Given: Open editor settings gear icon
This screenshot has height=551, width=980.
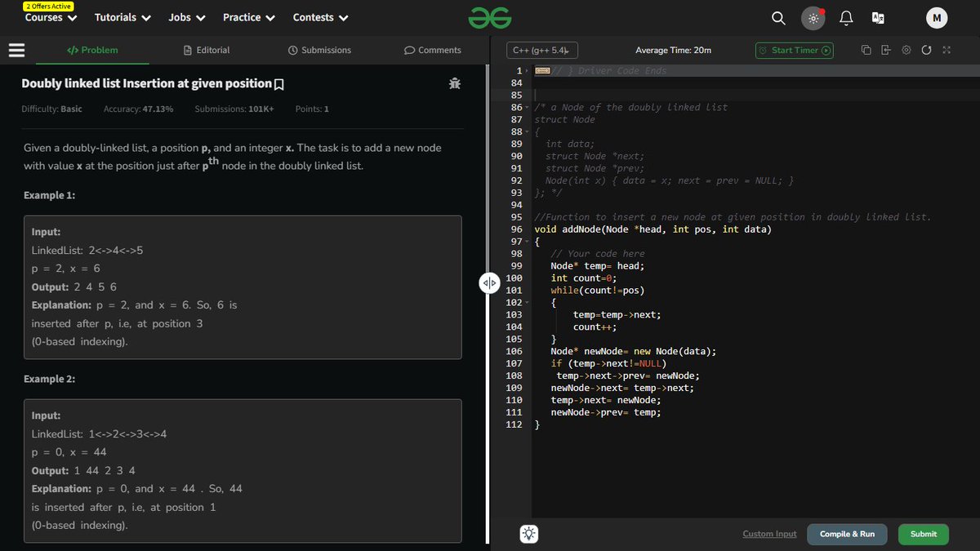Looking at the screenshot, I should click(x=906, y=50).
